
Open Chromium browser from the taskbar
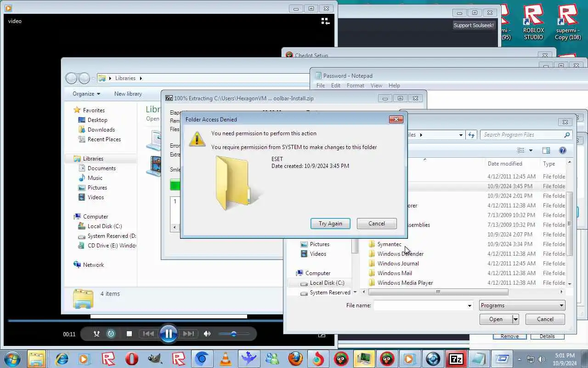coord(202,359)
